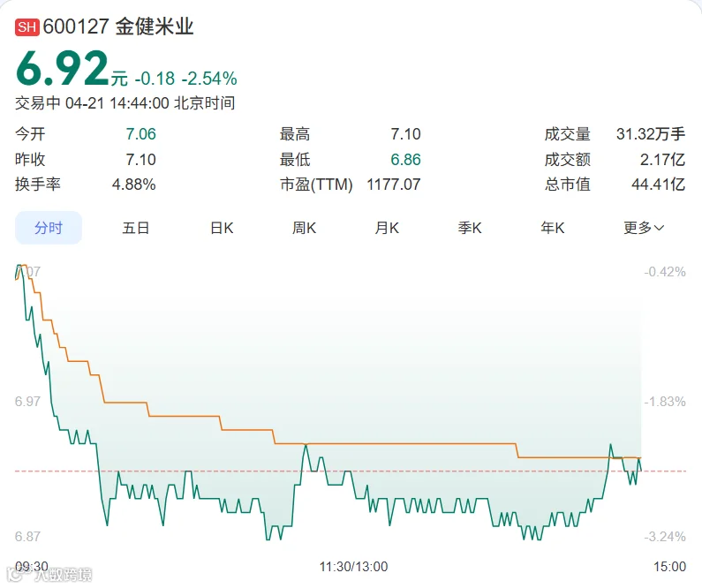The height and width of the screenshot is (588, 702).
Task: Click the red SH exchange badge
Action: pyautogui.click(x=26, y=27)
